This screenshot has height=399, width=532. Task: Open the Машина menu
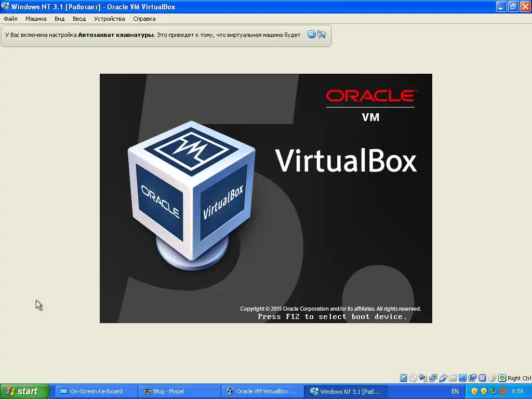[36, 19]
